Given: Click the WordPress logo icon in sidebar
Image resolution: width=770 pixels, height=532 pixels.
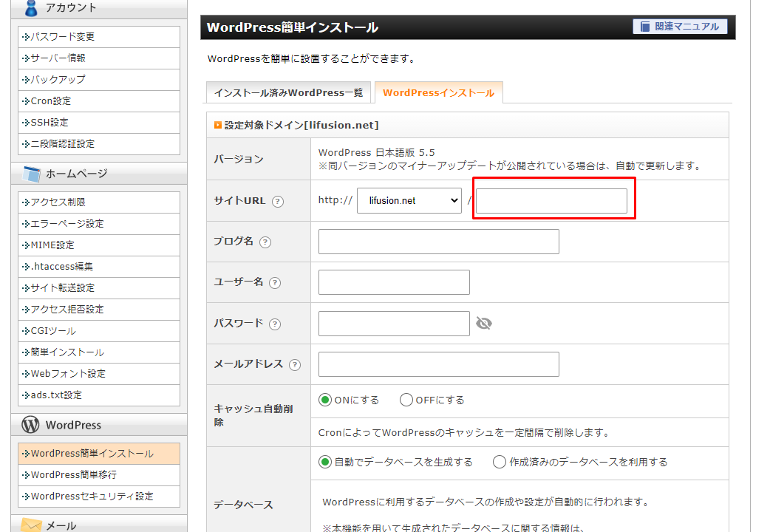Looking at the screenshot, I should click(x=30, y=424).
